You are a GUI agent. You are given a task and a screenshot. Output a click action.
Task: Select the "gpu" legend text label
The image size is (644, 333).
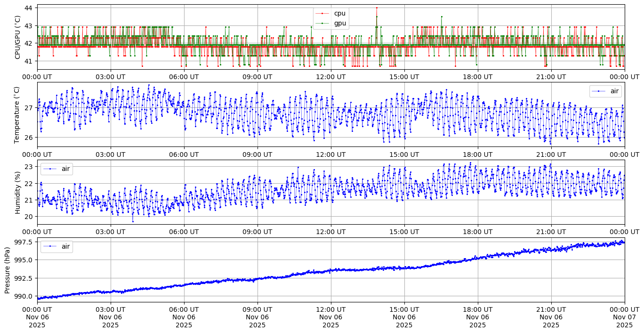point(339,23)
